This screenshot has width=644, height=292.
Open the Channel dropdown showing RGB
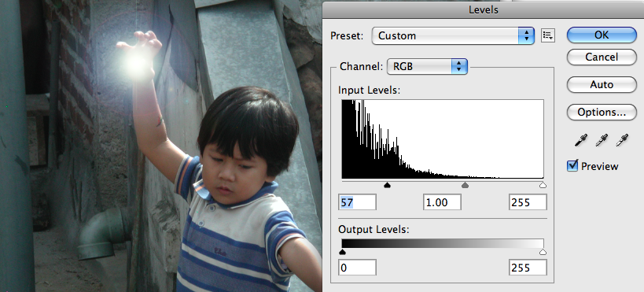pos(427,66)
